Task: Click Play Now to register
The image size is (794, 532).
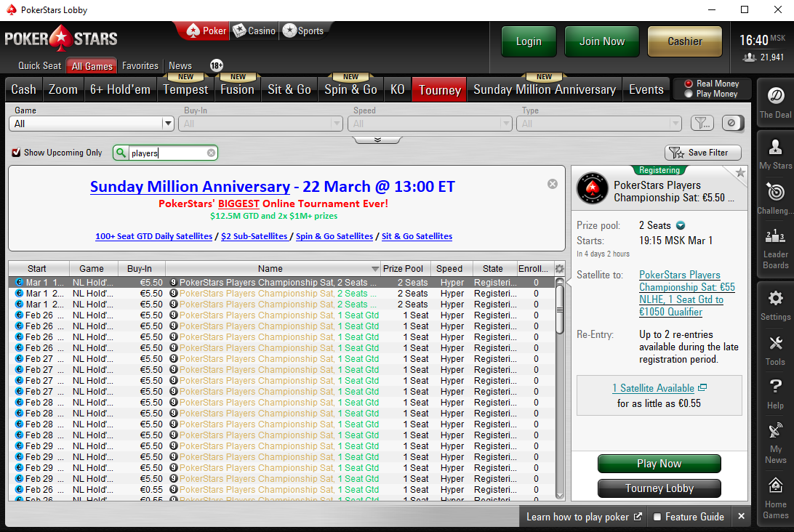Action: click(659, 464)
